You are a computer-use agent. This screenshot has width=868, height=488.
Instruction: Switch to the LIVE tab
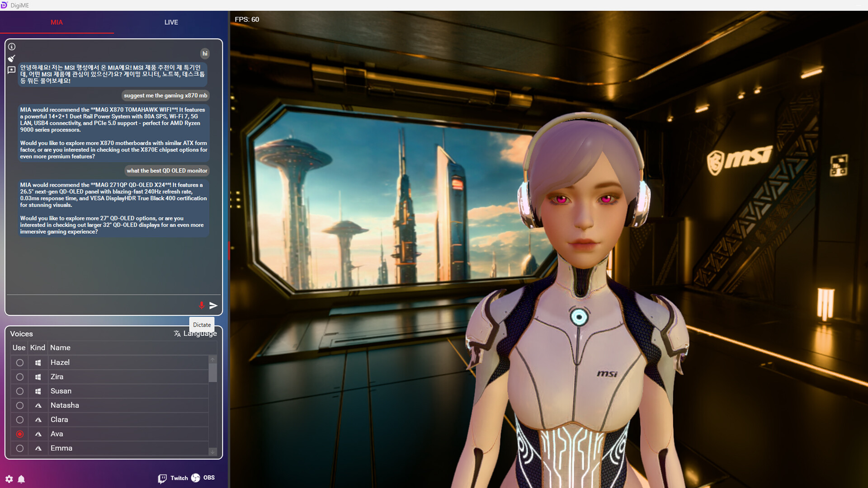pos(171,22)
